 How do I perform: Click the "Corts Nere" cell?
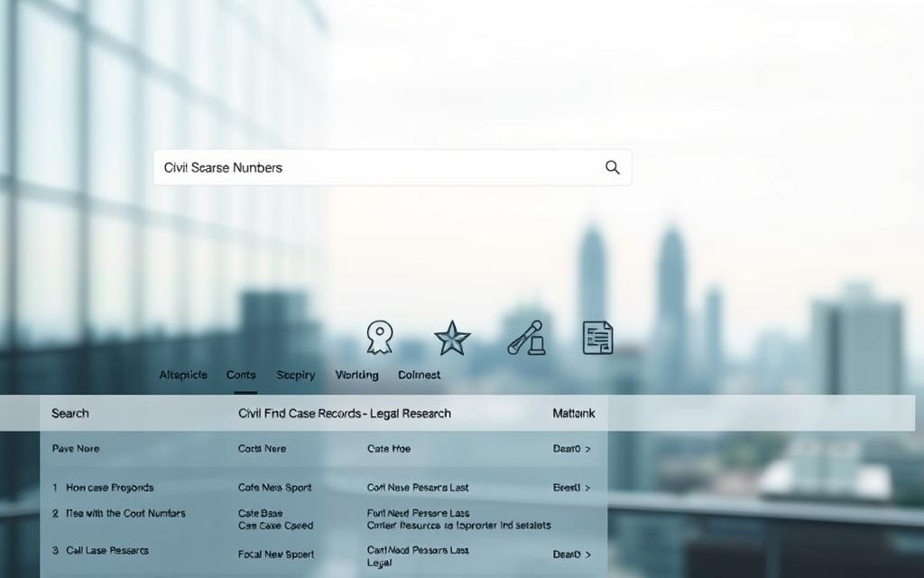coord(263,449)
